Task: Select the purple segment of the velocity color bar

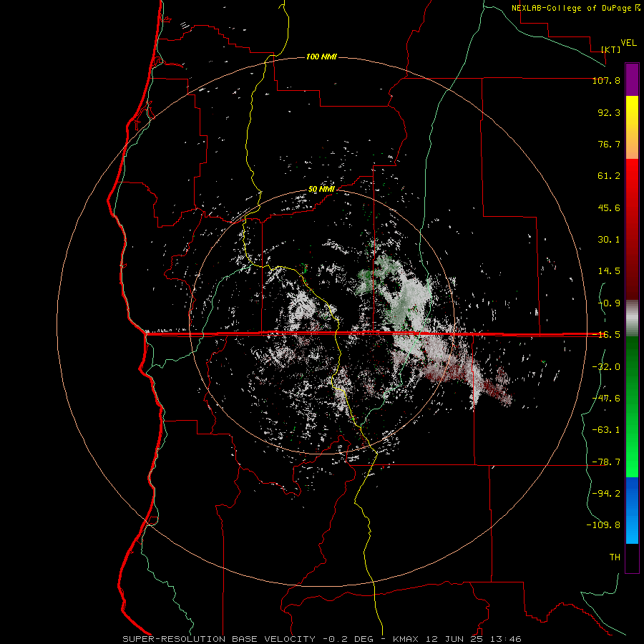Action: pos(632,79)
